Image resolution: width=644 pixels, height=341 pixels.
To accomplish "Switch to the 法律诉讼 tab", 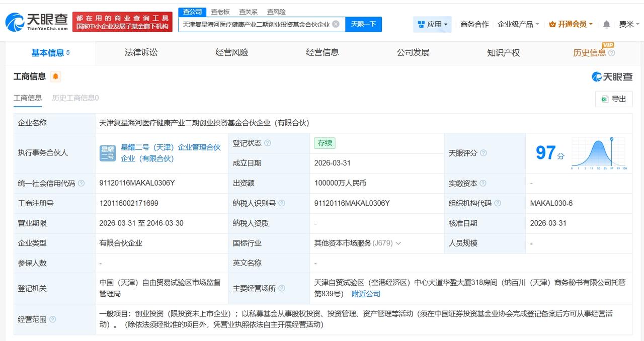I will 140,52.
